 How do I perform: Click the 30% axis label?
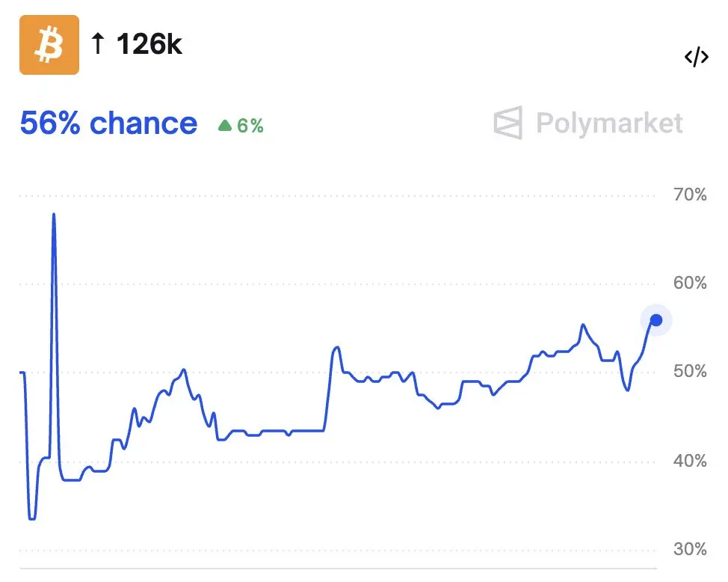point(690,549)
